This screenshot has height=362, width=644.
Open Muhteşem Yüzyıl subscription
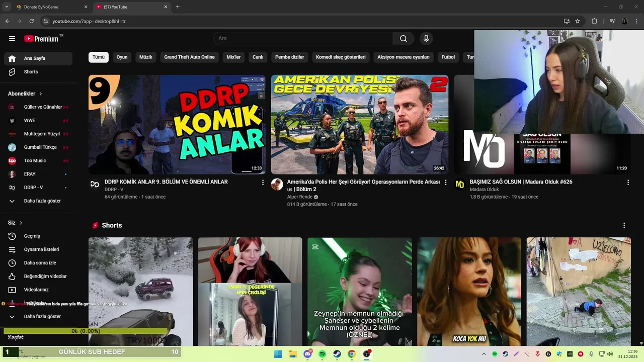pyautogui.click(x=38, y=134)
